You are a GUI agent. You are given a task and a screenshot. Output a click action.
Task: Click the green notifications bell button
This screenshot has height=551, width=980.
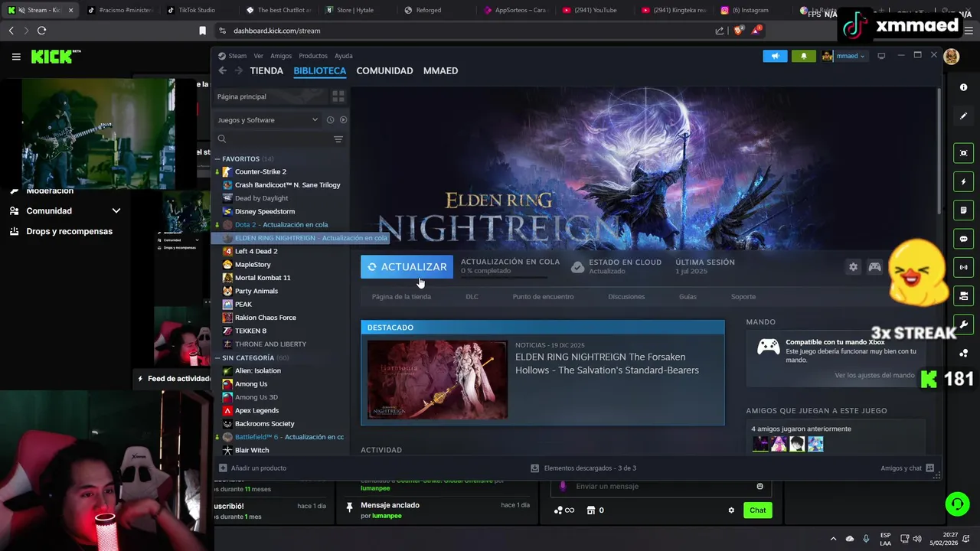(803, 56)
